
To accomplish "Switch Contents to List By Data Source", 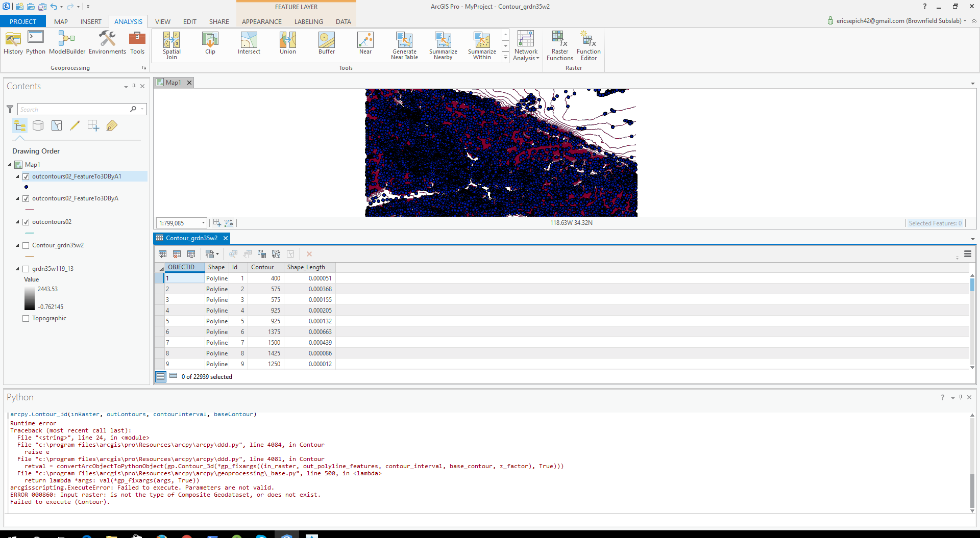I will [x=38, y=125].
